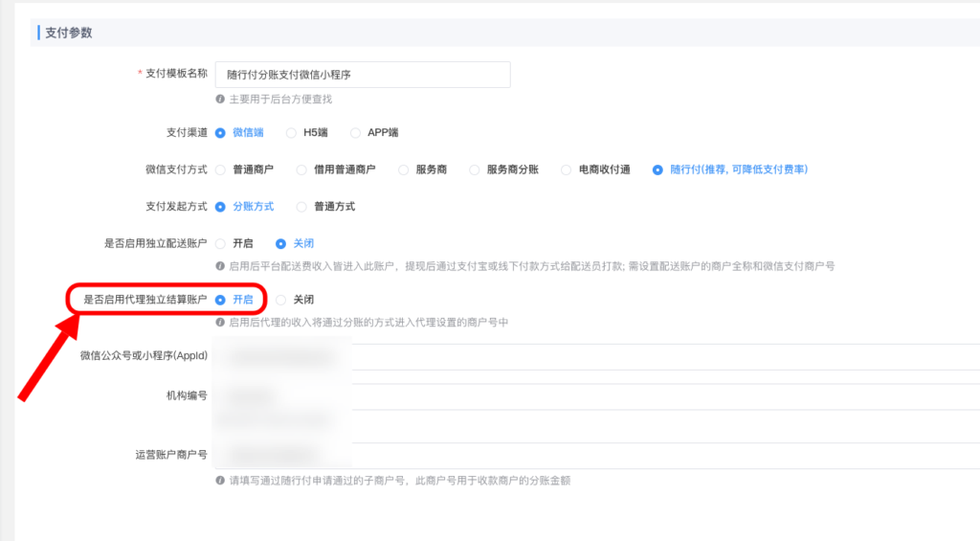This screenshot has width=980, height=541.
Task: Choose 服务商分账 payment method radio
Action: point(475,169)
